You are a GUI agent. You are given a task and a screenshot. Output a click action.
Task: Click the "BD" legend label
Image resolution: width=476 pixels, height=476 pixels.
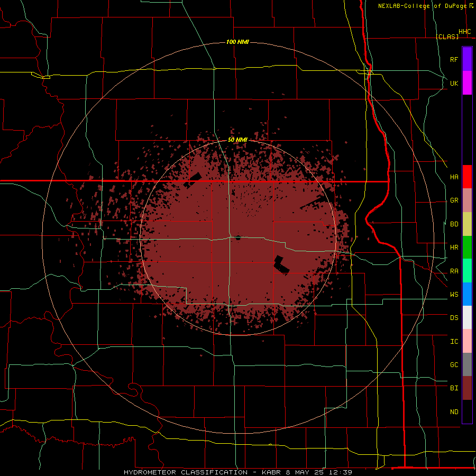coord(454,224)
